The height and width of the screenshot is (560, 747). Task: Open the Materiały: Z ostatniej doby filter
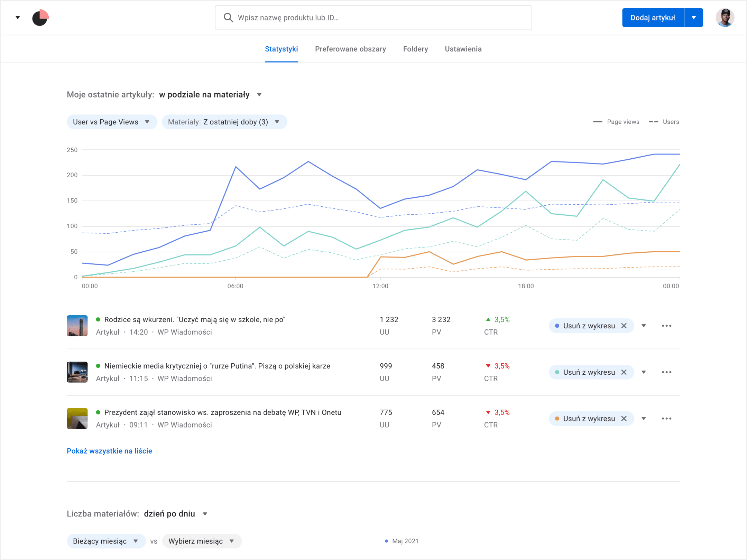[224, 122]
